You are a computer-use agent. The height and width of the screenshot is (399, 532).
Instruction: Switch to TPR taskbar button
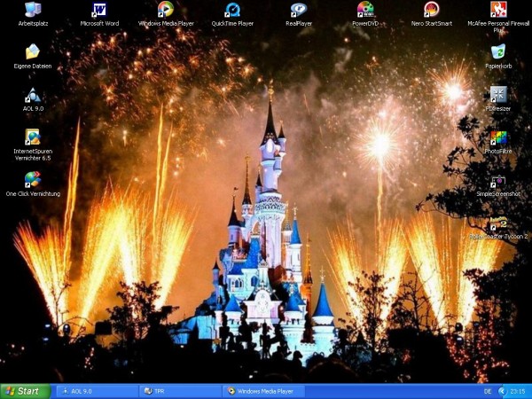180,391
